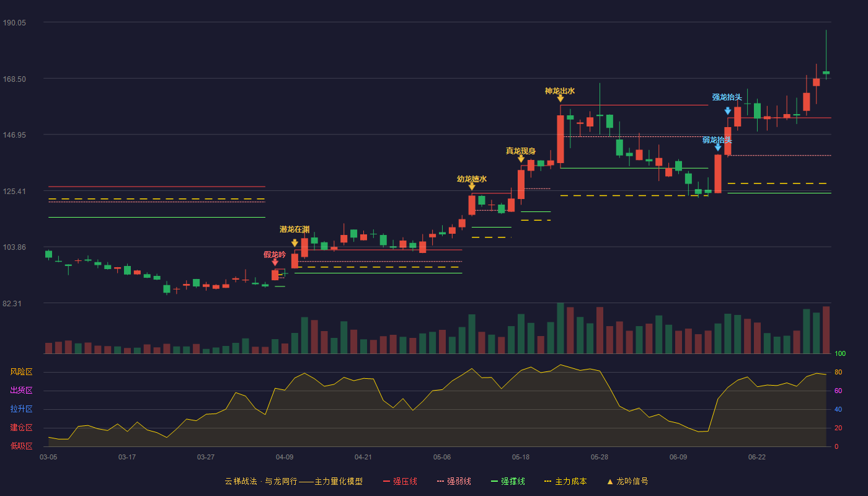Toggle the 主力成本 legend entry
This screenshot has width=868, height=496.
[565, 481]
